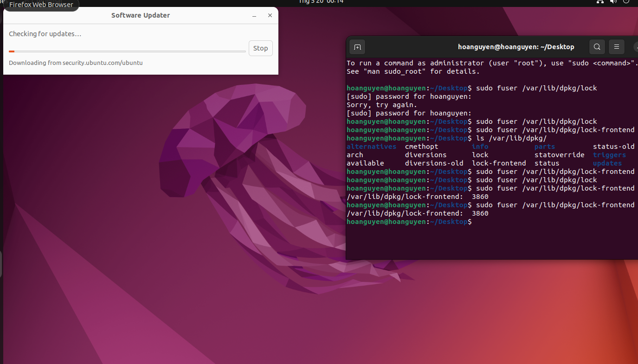
Task: Minimize the Software Updater window
Action: pyautogui.click(x=254, y=16)
